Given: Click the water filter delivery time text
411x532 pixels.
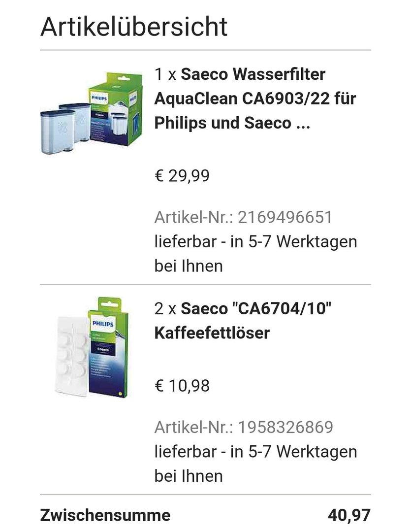Looking at the screenshot, I should coord(255,254).
